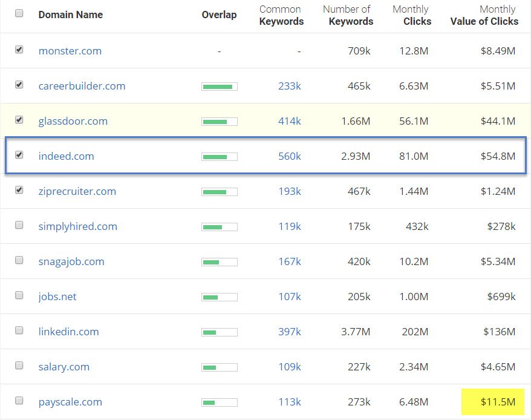Select the $278k value for simplyhired.com

(501, 226)
